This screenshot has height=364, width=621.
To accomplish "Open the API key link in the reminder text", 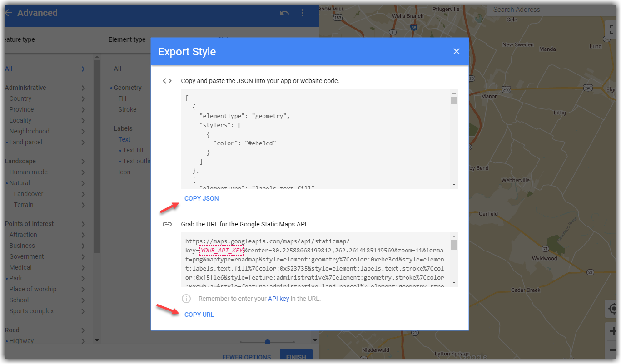I will 278,298.
